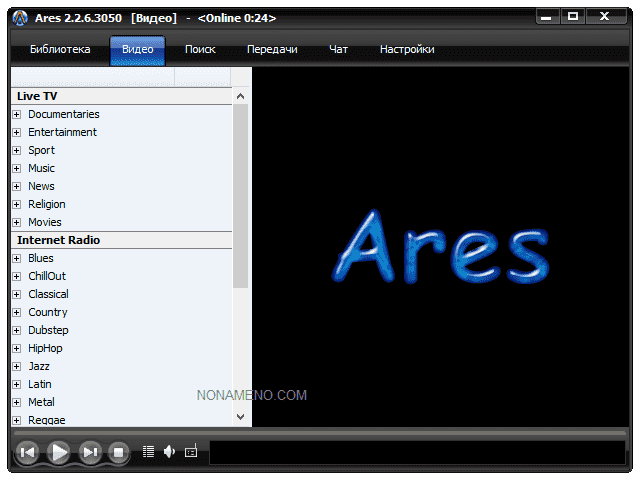Click the radio icon beside the volume

(191, 452)
